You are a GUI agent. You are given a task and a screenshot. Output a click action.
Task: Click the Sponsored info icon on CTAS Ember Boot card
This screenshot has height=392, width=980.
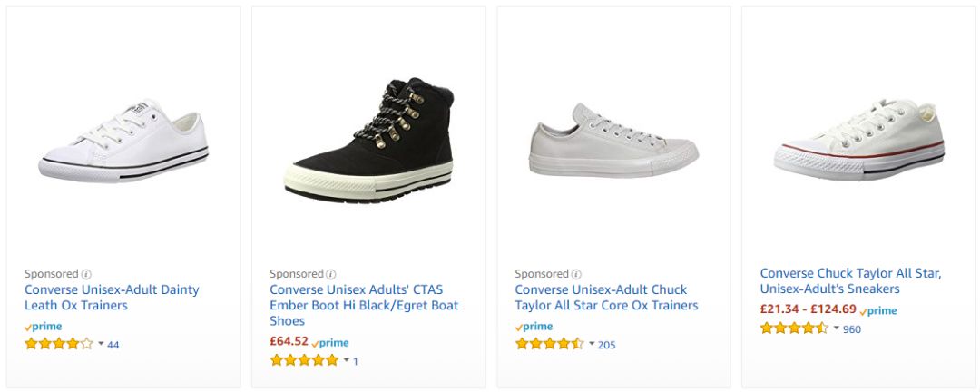click(331, 274)
